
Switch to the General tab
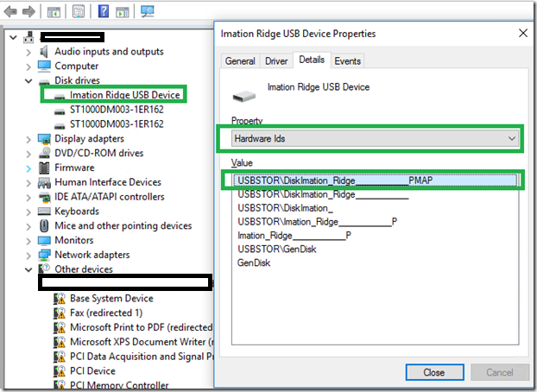(x=240, y=61)
